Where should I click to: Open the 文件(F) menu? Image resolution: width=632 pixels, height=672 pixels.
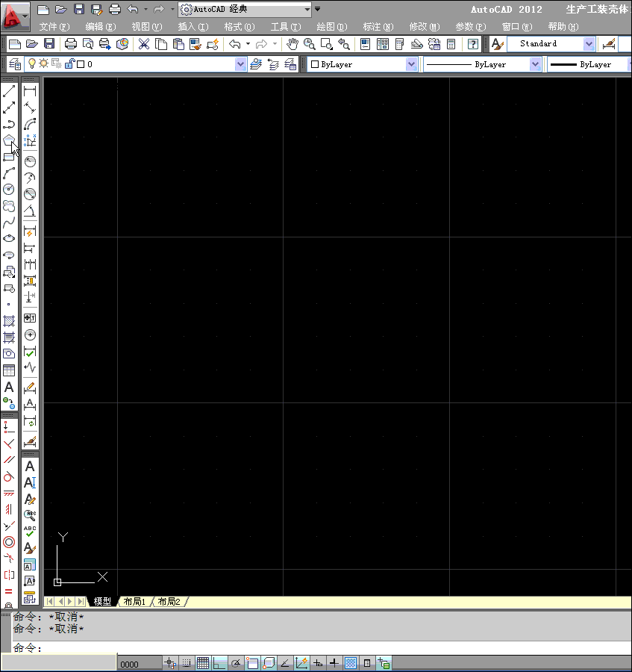coord(54,27)
